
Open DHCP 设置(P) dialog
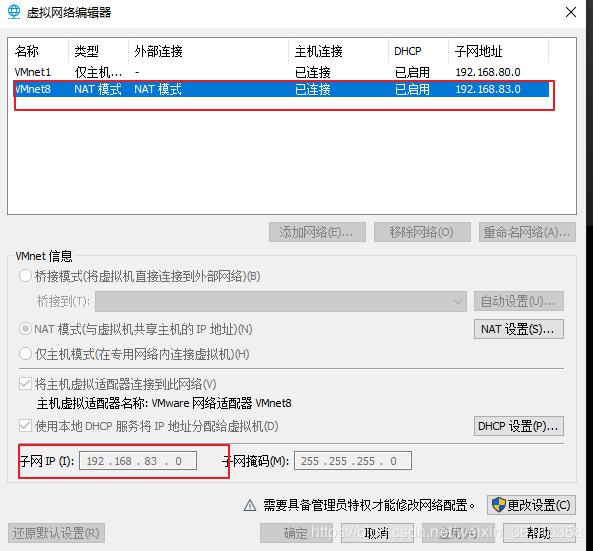518,426
